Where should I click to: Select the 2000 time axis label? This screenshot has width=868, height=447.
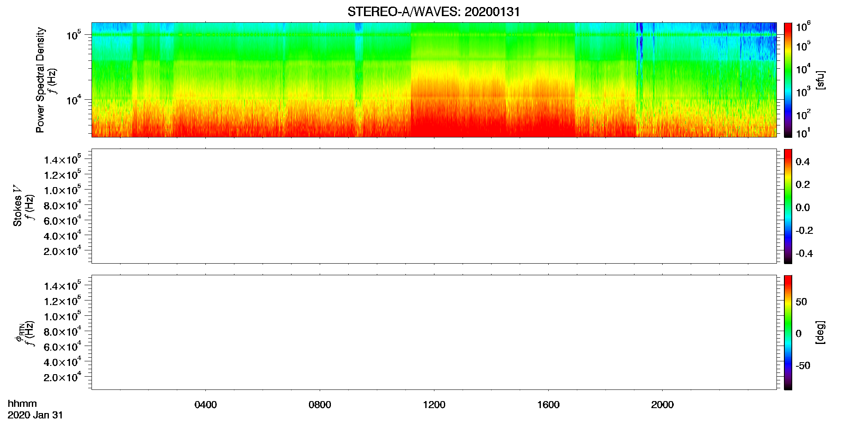662,405
